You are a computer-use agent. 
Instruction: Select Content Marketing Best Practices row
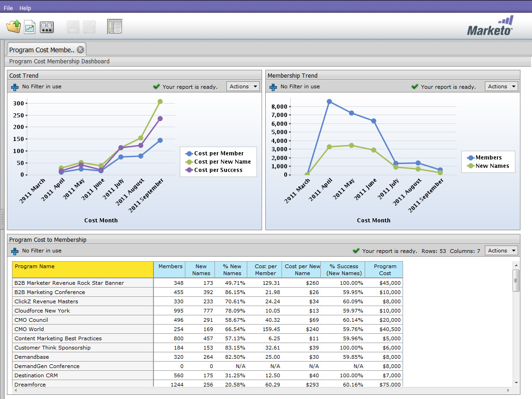(208, 338)
